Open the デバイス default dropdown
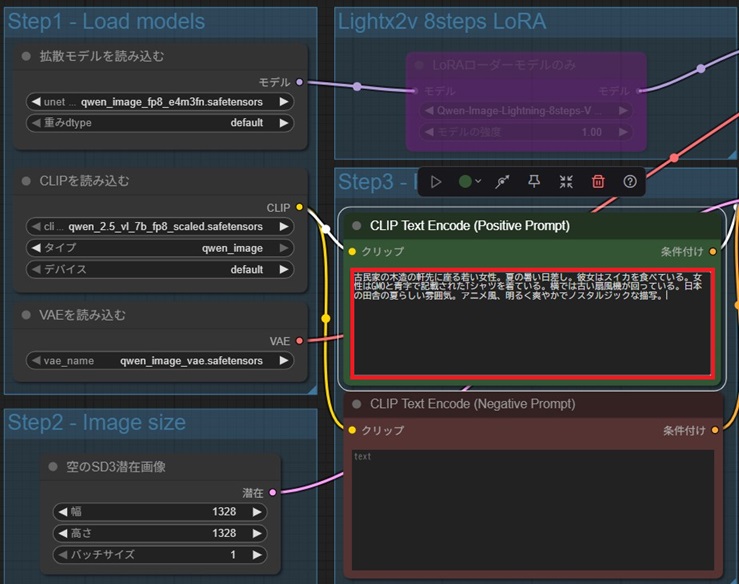The image size is (739, 584). click(x=160, y=269)
